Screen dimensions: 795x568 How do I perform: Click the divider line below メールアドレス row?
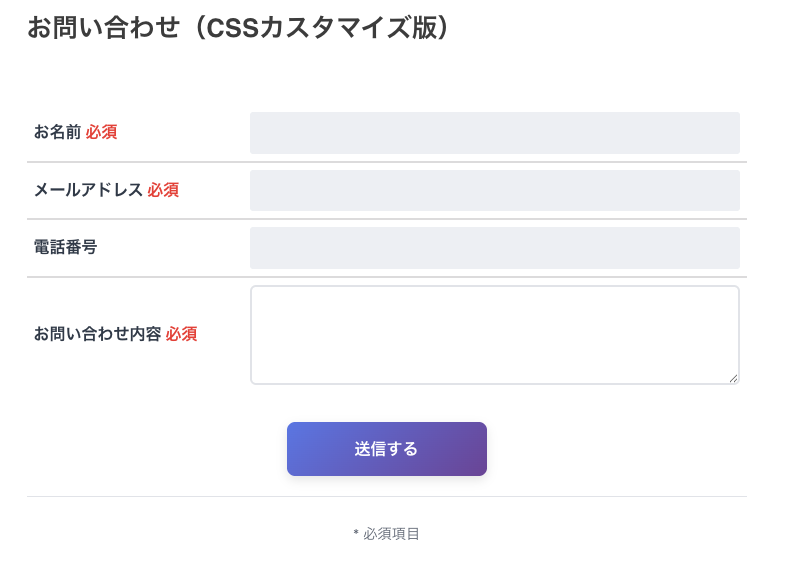[386, 219]
